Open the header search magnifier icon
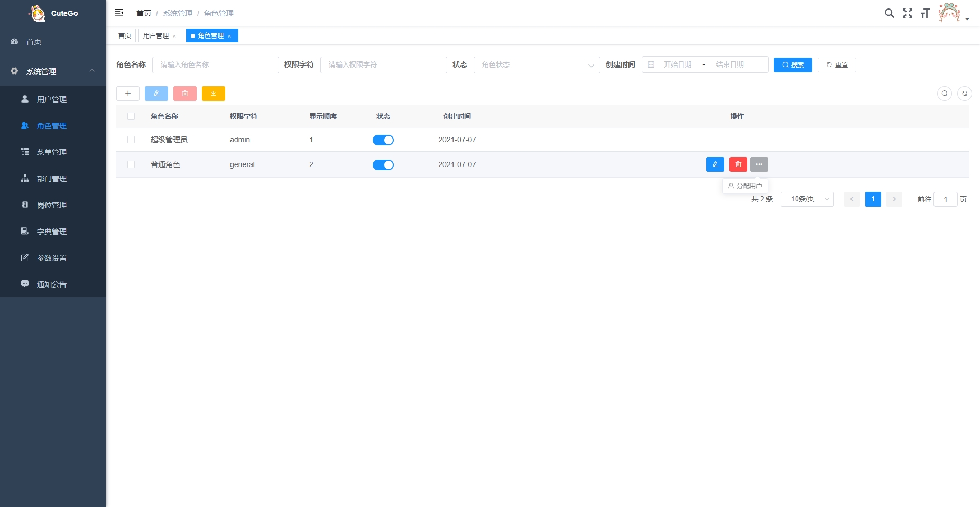Screen dimensions: 980x507 tap(890, 13)
